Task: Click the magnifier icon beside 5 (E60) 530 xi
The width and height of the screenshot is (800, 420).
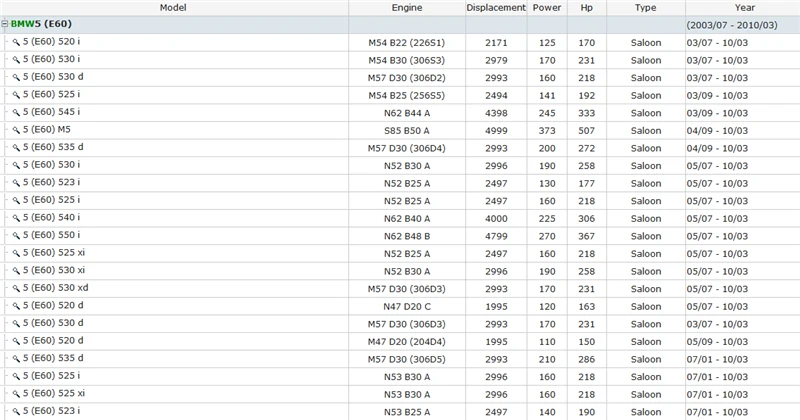Action: [16, 271]
